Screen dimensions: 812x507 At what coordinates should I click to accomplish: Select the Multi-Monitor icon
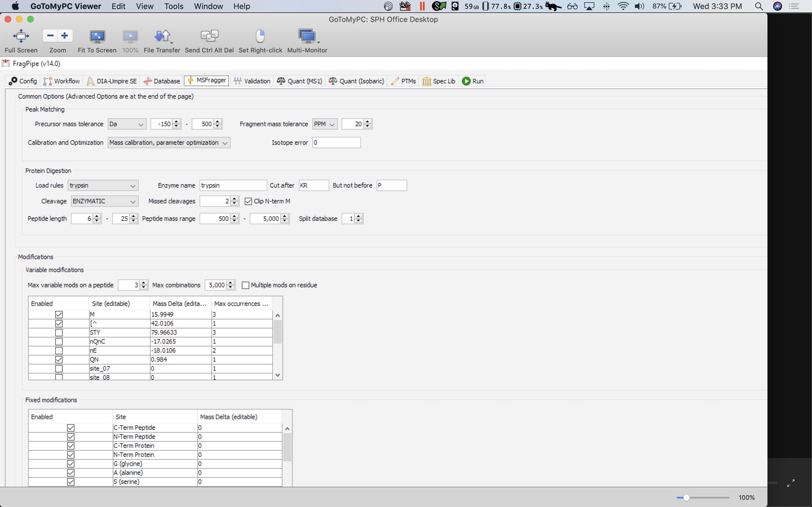[x=307, y=36]
